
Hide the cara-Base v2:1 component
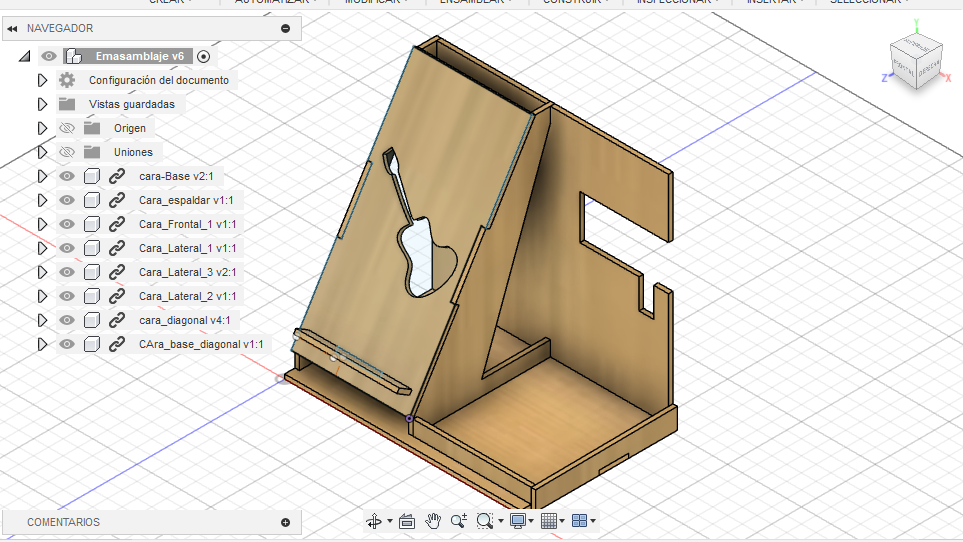tap(67, 176)
